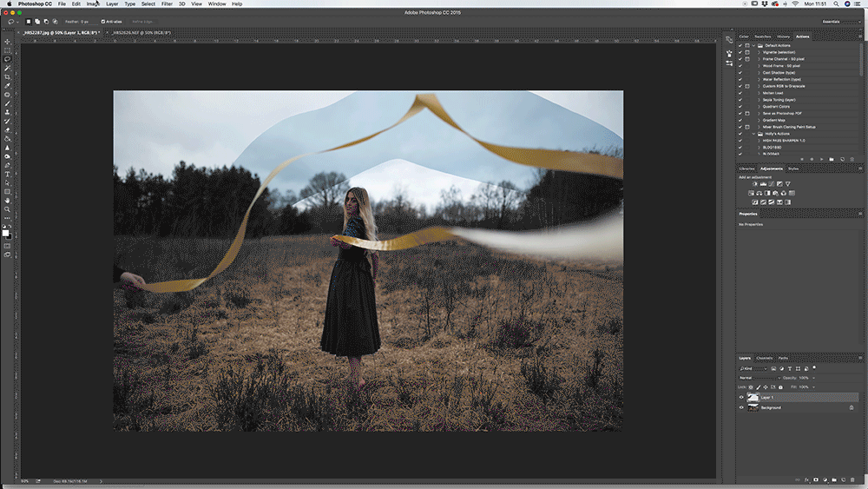Viewport: 868px width, 489px height.
Task: Click the Refine Edge button
Action: (x=142, y=22)
